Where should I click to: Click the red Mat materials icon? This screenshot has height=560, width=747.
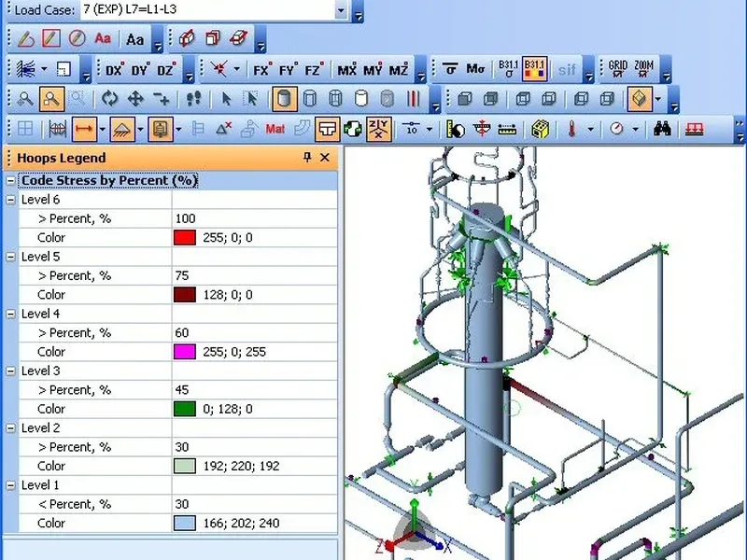275,129
